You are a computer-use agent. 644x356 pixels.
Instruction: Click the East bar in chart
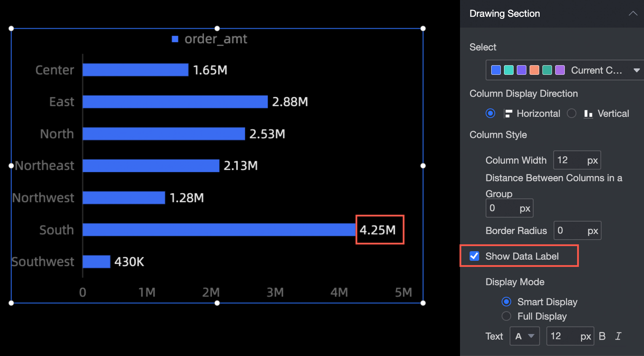tap(175, 102)
